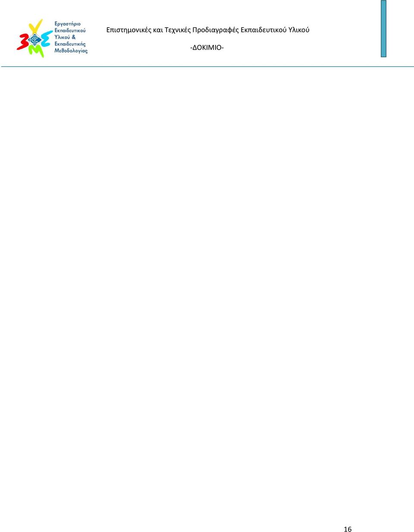Click the 'Εργαστήριο' logo text
Image resolution: width=414 pixels, height=532 pixels.
click(x=68, y=24)
